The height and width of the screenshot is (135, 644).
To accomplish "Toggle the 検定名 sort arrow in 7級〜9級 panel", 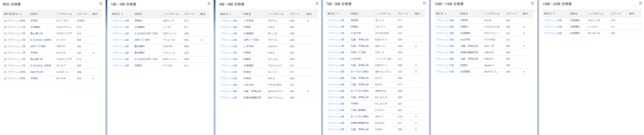I will coord(338,14).
